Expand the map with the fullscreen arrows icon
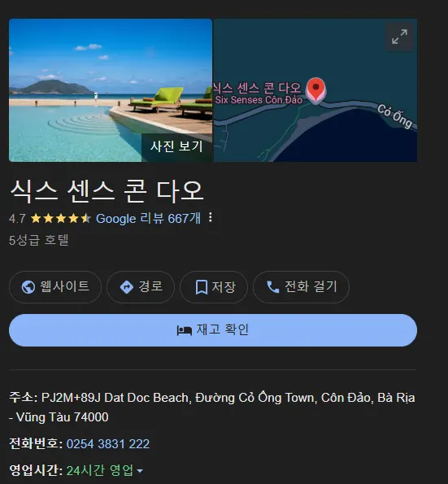 (399, 37)
